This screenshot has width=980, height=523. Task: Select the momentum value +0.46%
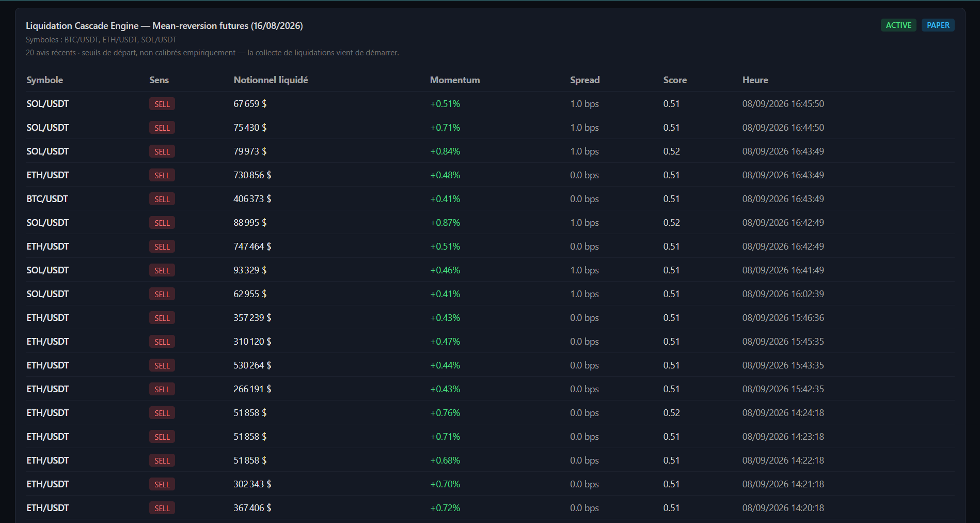(x=445, y=270)
